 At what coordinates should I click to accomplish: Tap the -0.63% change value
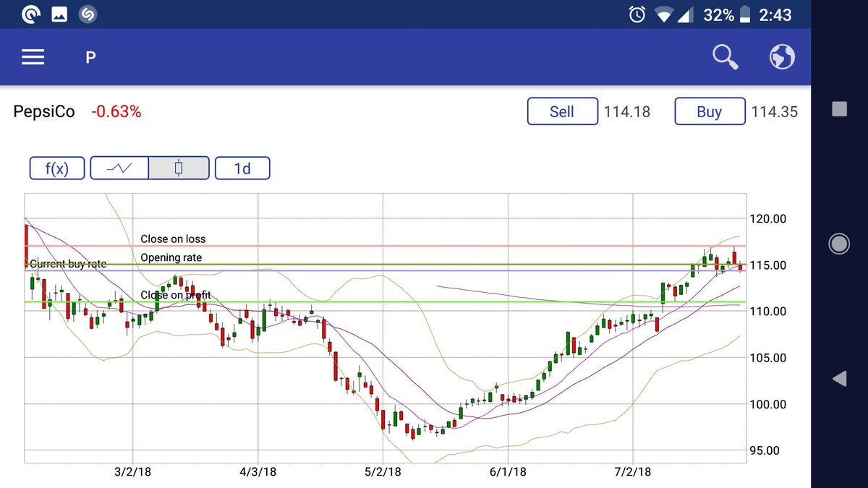point(116,112)
